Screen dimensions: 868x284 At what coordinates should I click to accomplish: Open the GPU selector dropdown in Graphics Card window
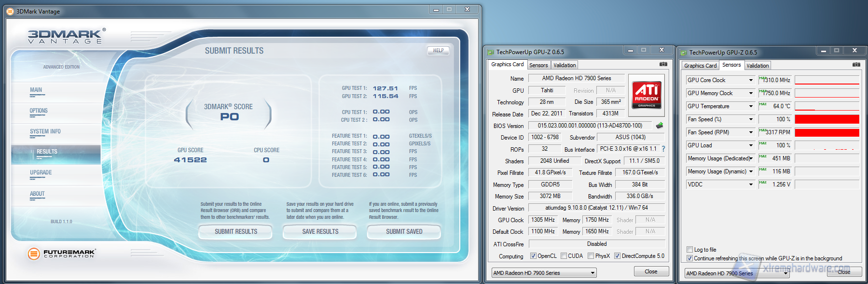pos(544,273)
